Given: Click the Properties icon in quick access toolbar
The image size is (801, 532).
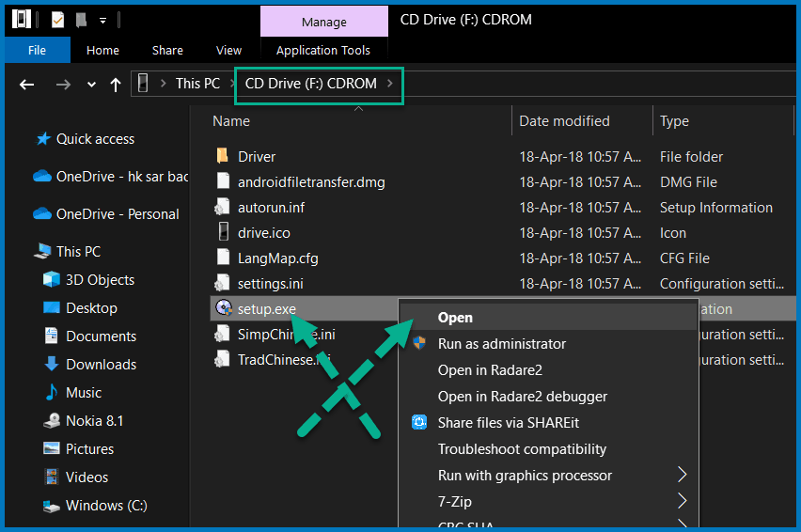Looking at the screenshot, I should tap(57, 20).
